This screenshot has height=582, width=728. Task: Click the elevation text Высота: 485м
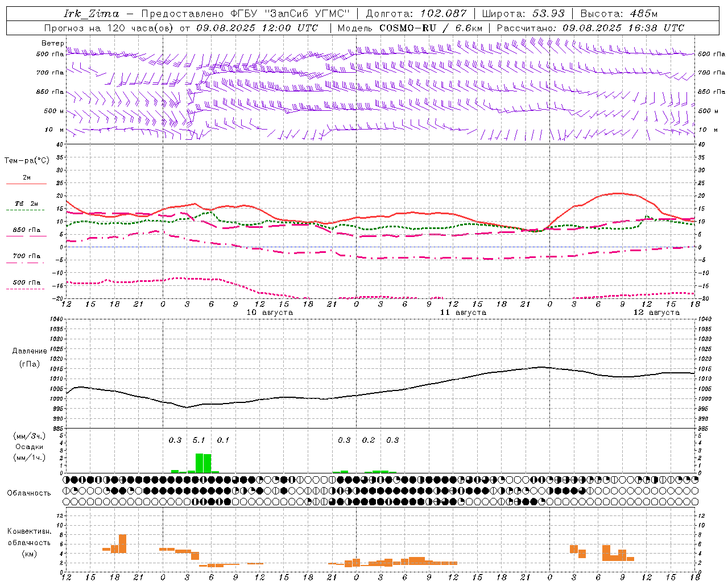pos(619,14)
